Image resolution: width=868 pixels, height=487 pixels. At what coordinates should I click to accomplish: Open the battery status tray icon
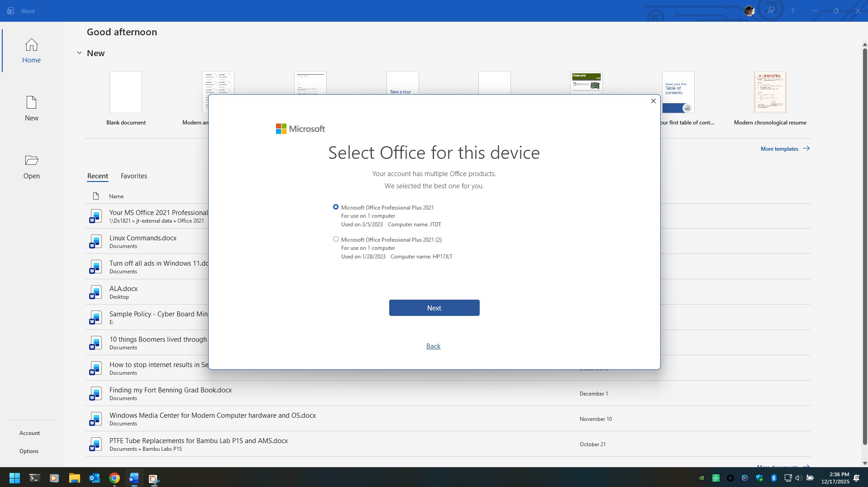point(810,478)
